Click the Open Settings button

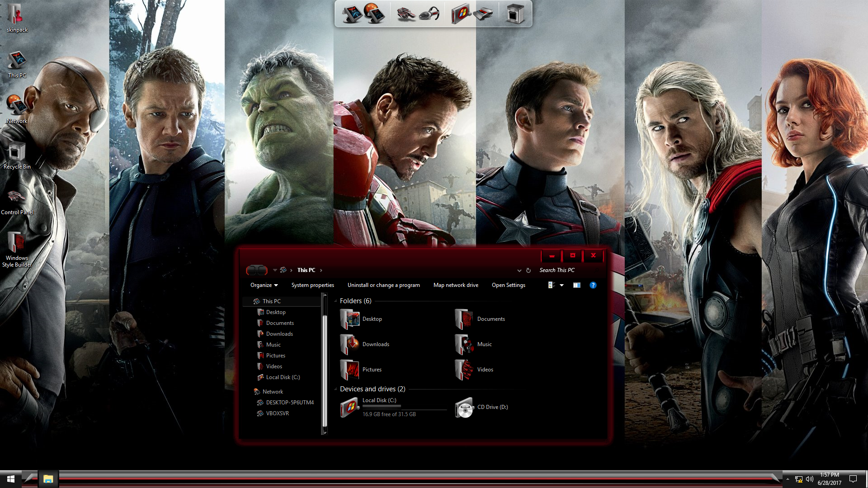[508, 285]
